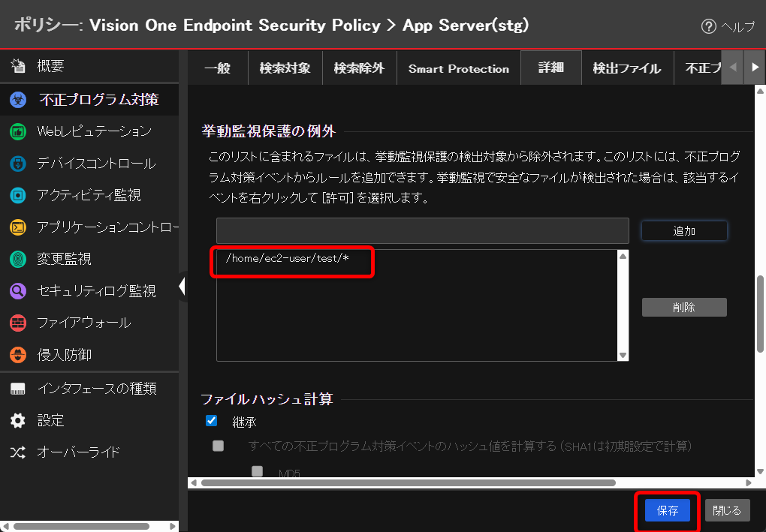The height and width of the screenshot is (532, 766).
Task: Select the /home/ec2-user/test/* list entry
Action: (x=287, y=258)
